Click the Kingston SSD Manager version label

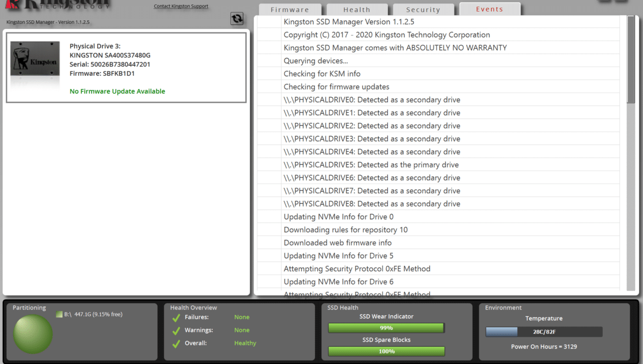pos(48,22)
